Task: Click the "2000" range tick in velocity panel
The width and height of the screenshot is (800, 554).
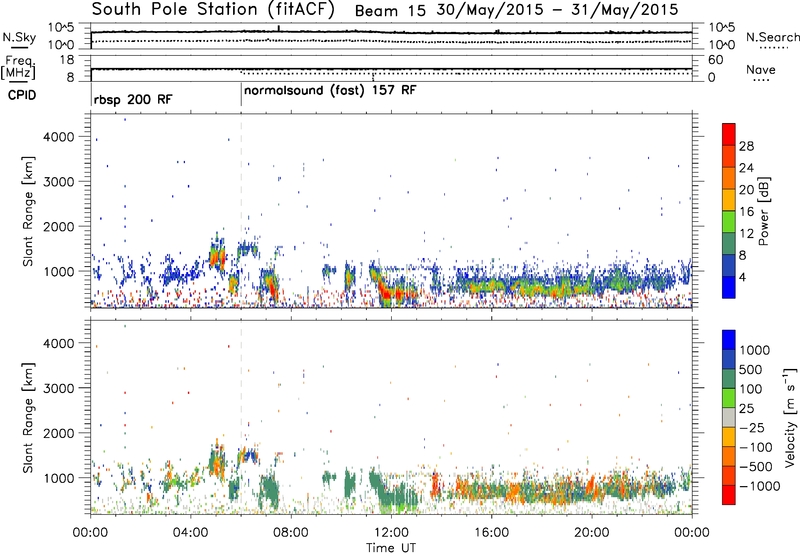Action: (x=58, y=433)
